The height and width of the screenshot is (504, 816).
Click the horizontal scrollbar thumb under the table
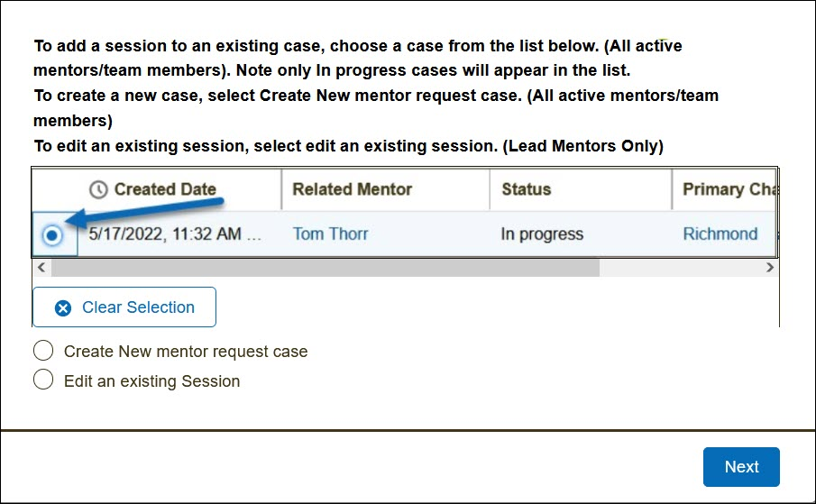(325, 268)
